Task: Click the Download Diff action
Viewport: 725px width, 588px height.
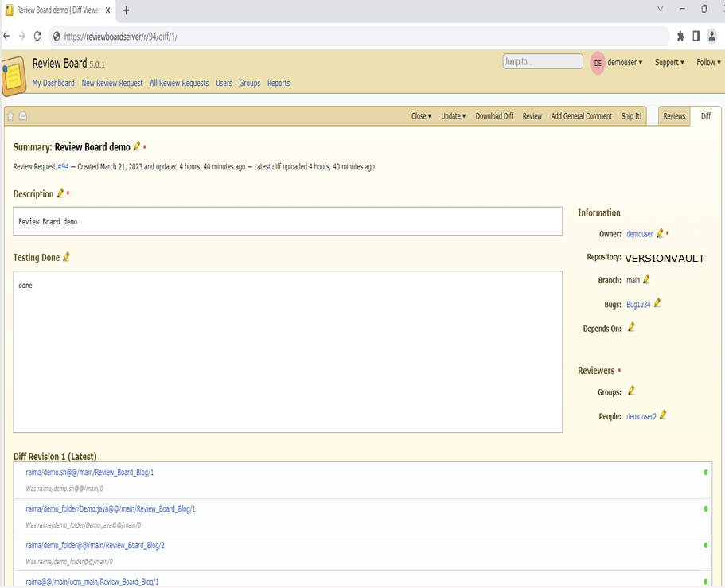Action: click(494, 116)
